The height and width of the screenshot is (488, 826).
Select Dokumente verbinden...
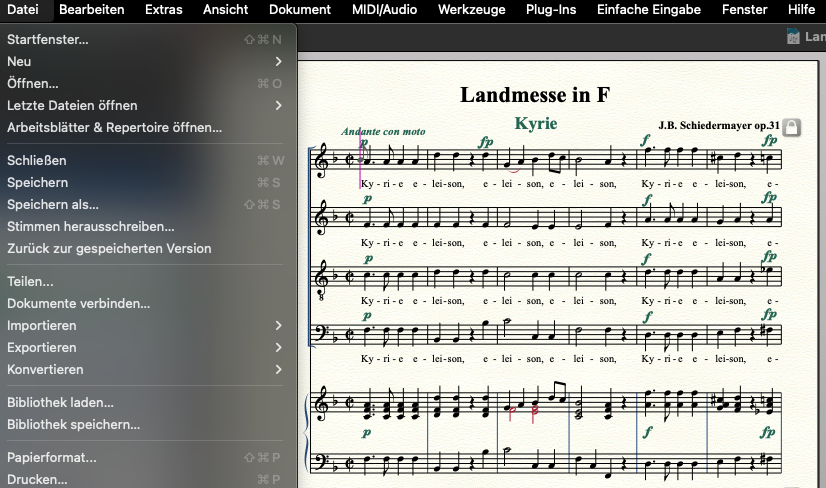pyautogui.click(x=145, y=304)
